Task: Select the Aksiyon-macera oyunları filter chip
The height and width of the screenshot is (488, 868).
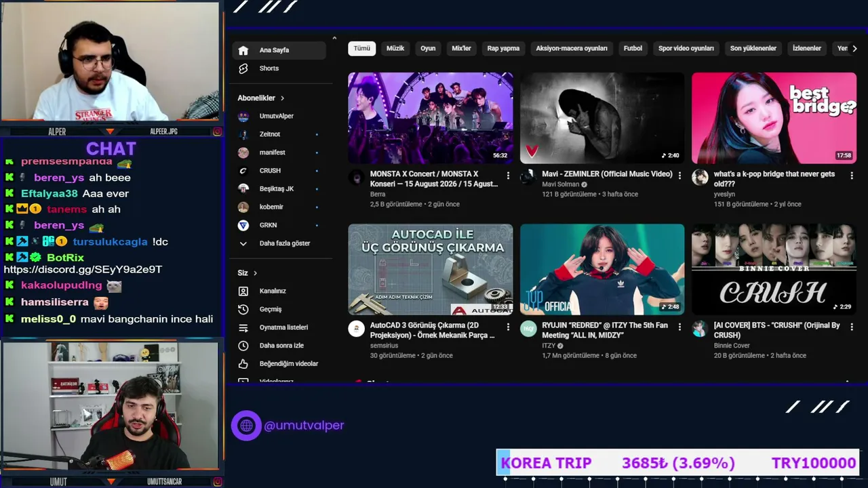Action: point(572,49)
